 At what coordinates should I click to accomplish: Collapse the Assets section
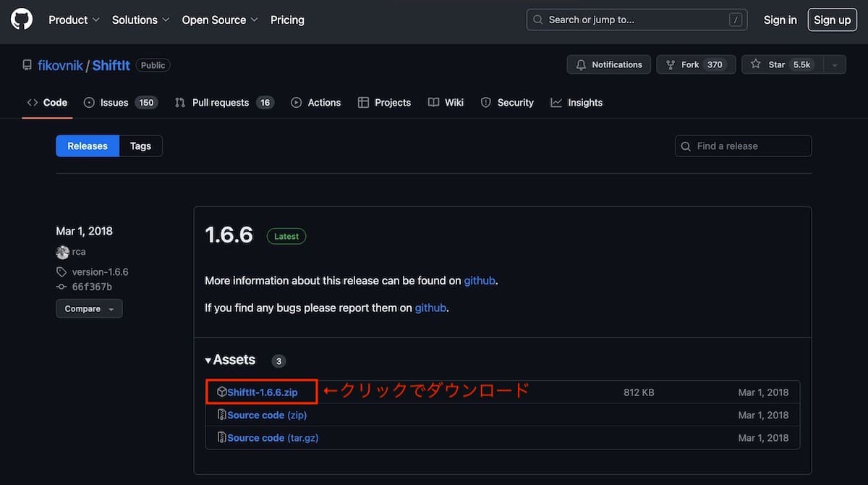point(230,360)
